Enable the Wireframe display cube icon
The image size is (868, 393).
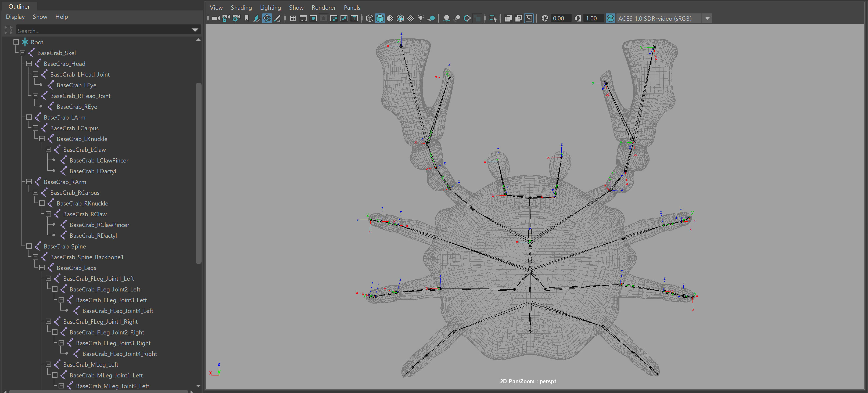pyautogui.click(x=370, y=19)
